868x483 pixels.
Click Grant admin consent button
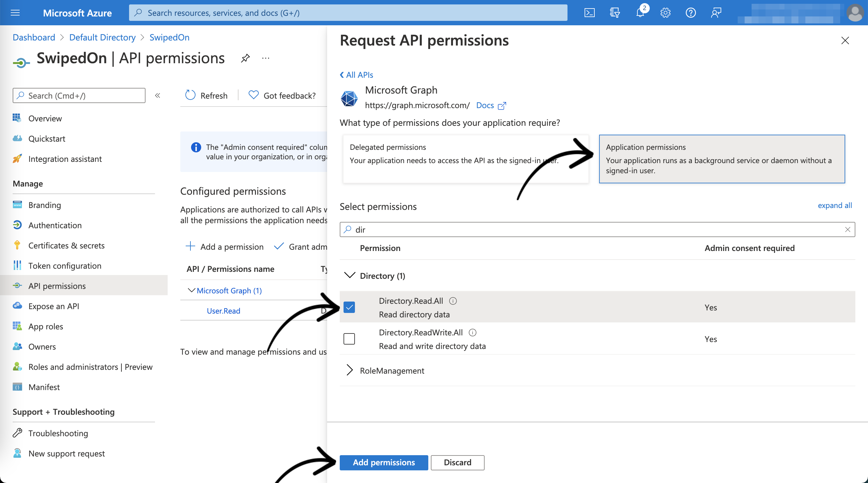pyautogui.click(x=300, y=246)
